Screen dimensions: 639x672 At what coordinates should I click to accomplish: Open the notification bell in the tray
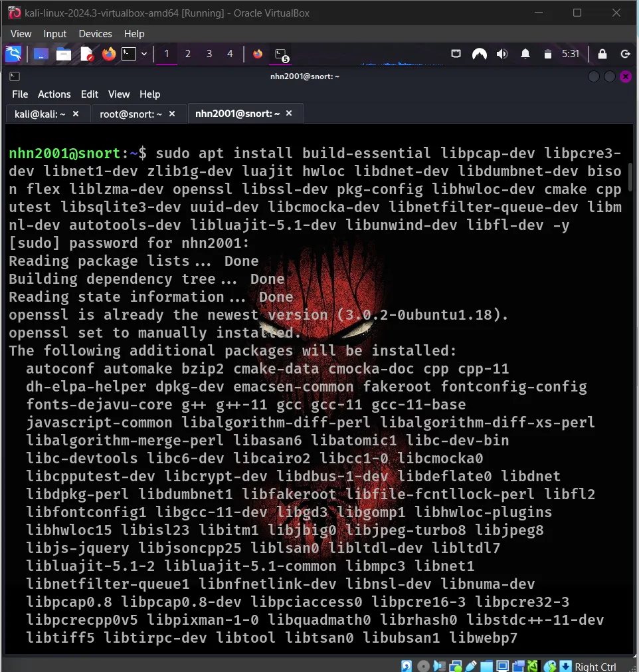pos(525,55)
